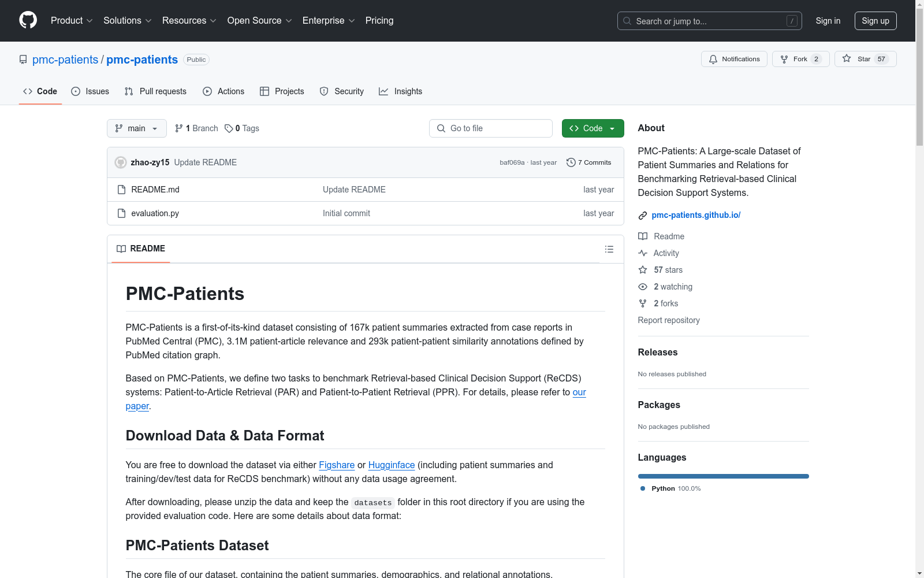Open the Initial commit message link
Viewport: 924px width, 578px height.
coord(346,213)
